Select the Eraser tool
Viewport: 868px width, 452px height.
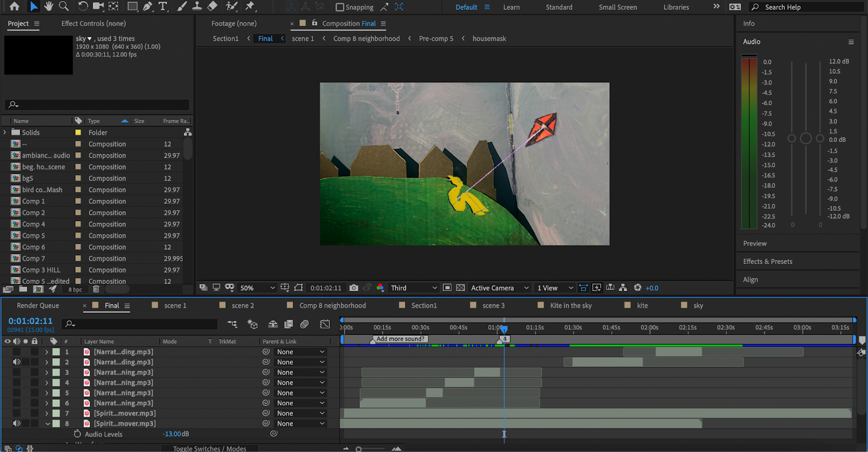coord(213,7)
